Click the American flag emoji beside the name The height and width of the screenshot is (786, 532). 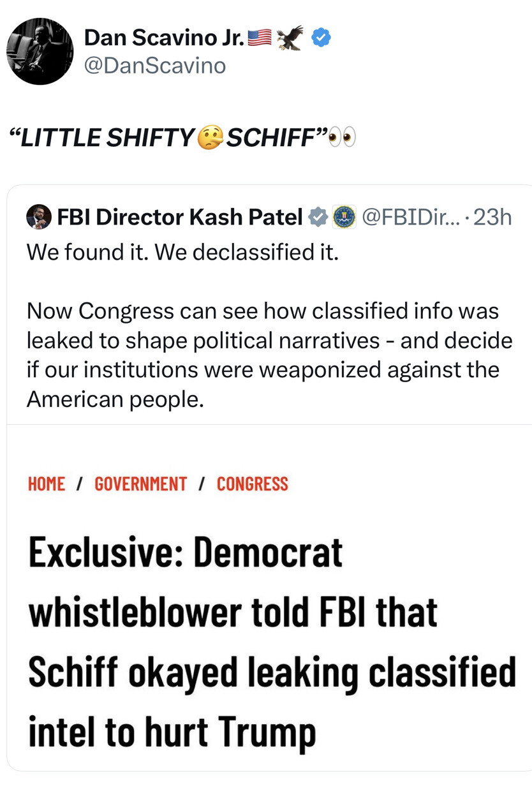258,39
